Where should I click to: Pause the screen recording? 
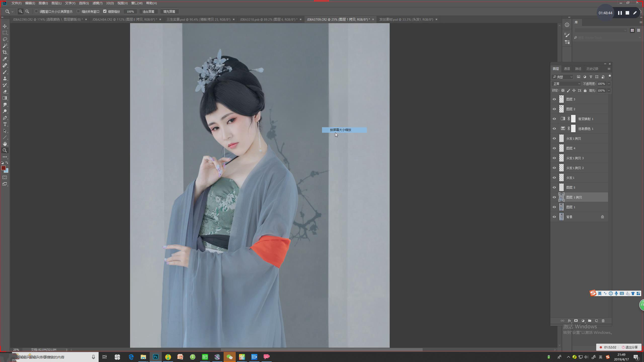pyautogui.click(x=620, y=13)
